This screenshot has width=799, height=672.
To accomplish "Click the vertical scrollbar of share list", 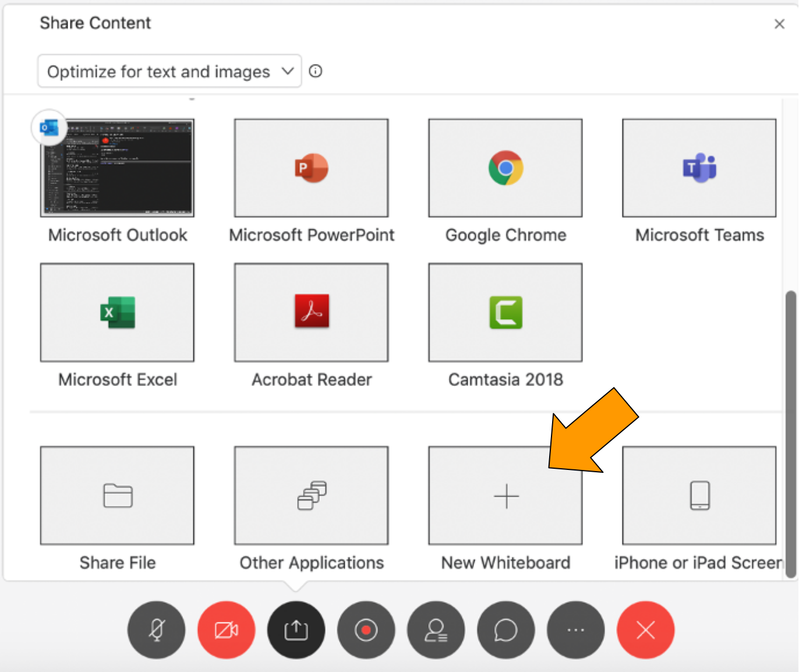I will tap(790, 434).
